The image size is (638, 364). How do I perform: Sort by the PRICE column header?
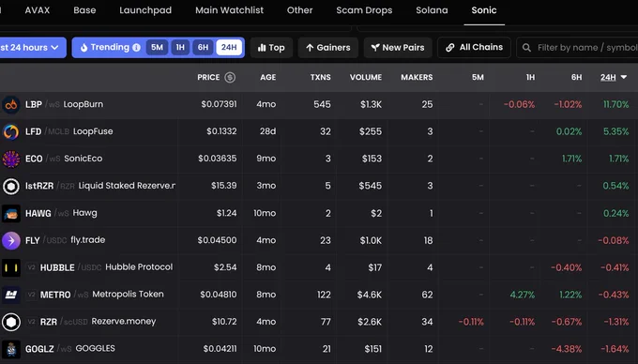click(208, 77)
